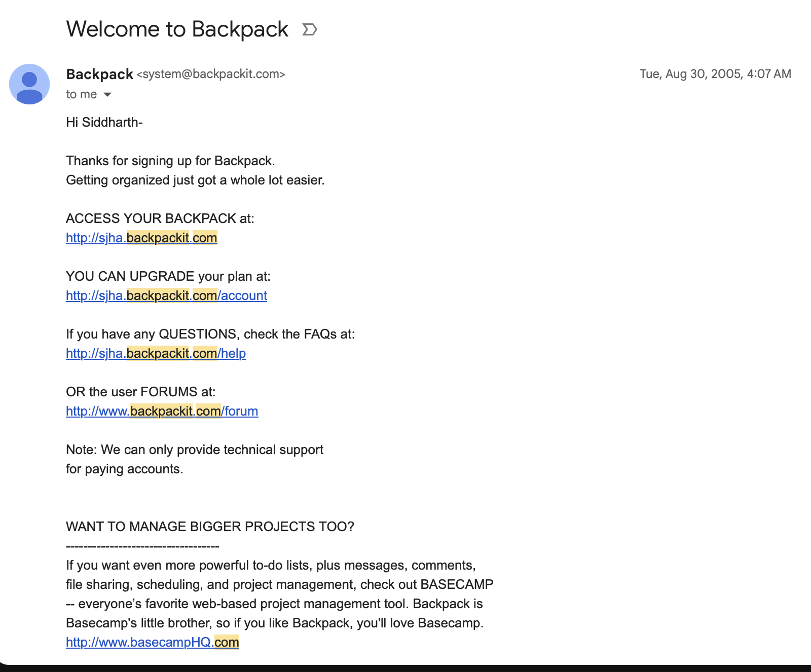Click the system@backpackit.com sender address

[211, 74]
